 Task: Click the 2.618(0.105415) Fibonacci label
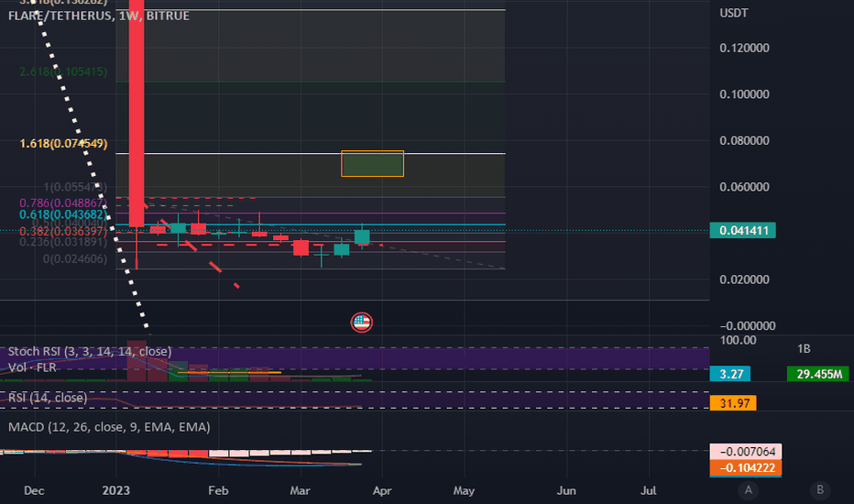coord(63,71)
